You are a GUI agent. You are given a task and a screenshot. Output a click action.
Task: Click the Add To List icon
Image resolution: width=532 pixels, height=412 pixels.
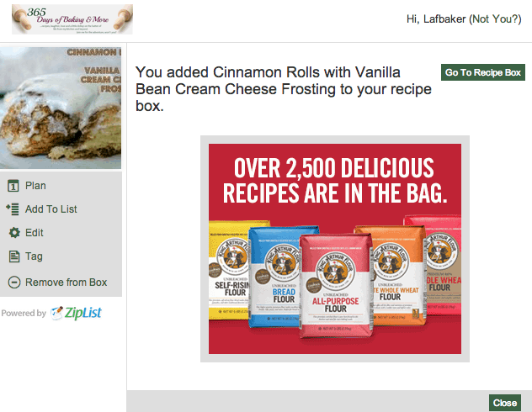(x=13, y=209)
